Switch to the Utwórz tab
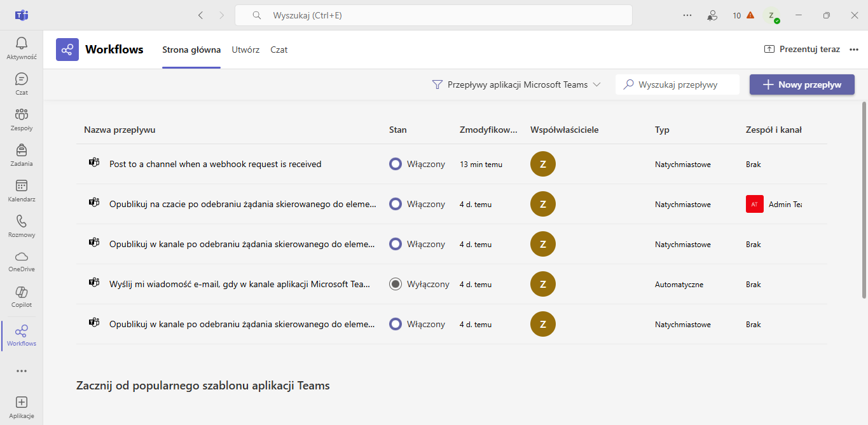This screenshot has height=425, width=868. [245, 50]
